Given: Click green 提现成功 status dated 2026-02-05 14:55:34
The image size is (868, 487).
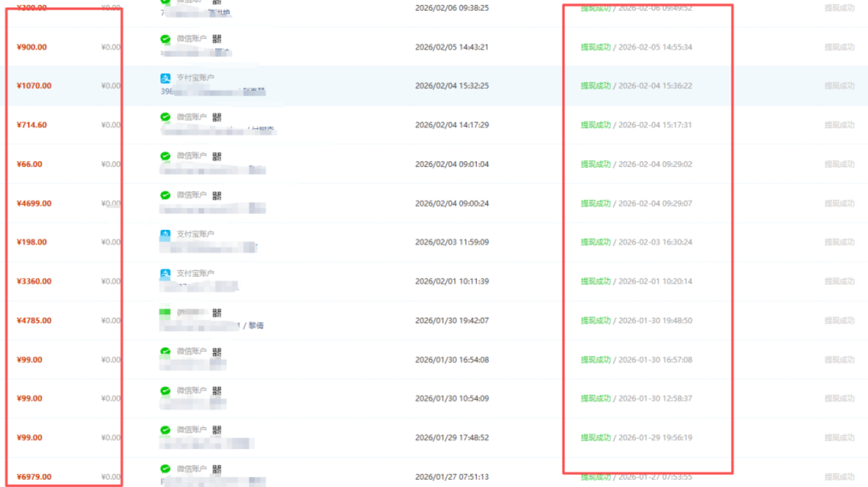Looking at the screenshot, I should (x=595, y=47).
